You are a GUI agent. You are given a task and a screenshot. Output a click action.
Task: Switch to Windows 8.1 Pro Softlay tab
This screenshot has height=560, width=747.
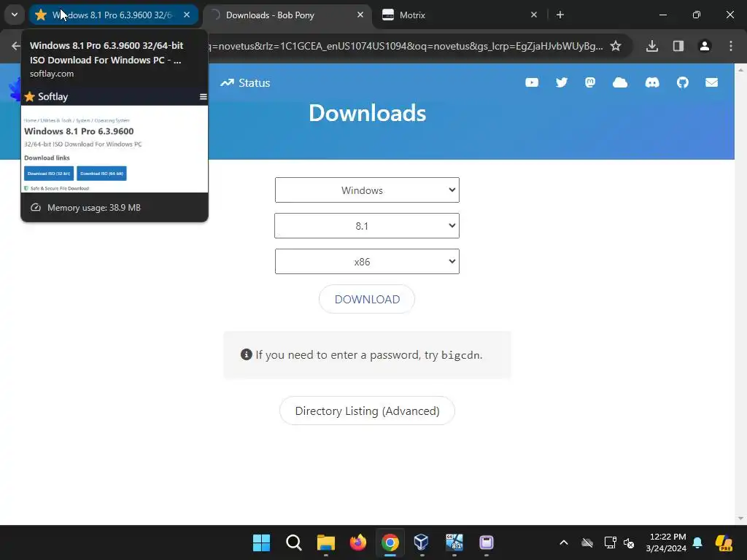point(113,15)
